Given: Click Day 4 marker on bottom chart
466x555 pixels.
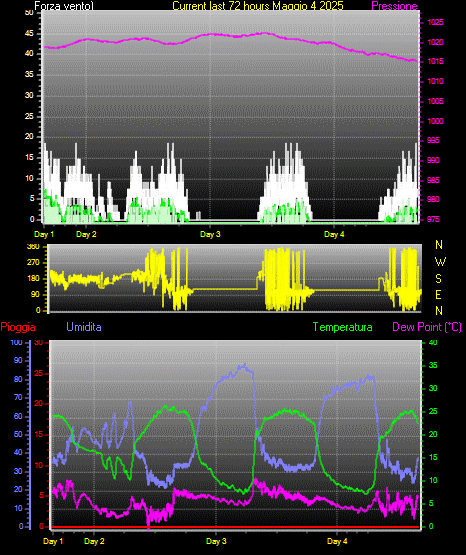Looking at the screenshot, I should click(337, 541).
